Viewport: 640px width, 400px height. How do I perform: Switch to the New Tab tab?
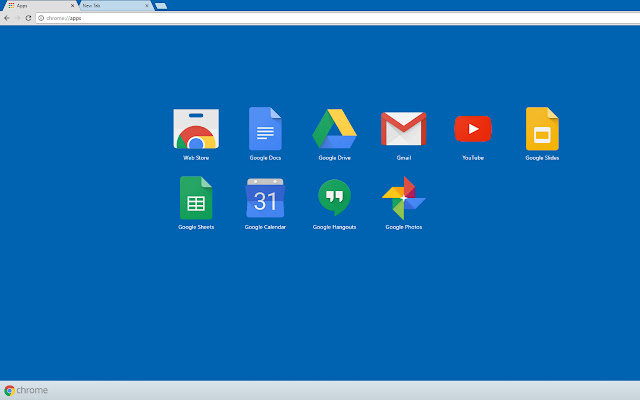[x=114, y=6]
